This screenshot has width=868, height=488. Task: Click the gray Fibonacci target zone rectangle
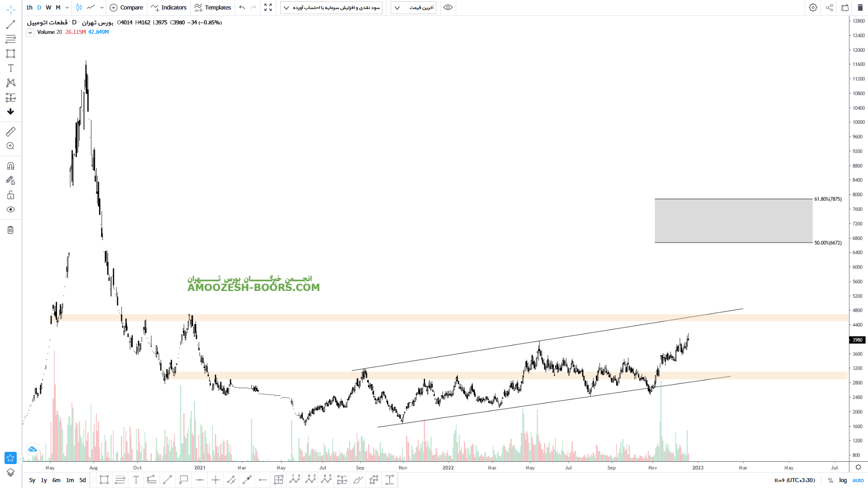pyautogui.click(x=733, y=221)
